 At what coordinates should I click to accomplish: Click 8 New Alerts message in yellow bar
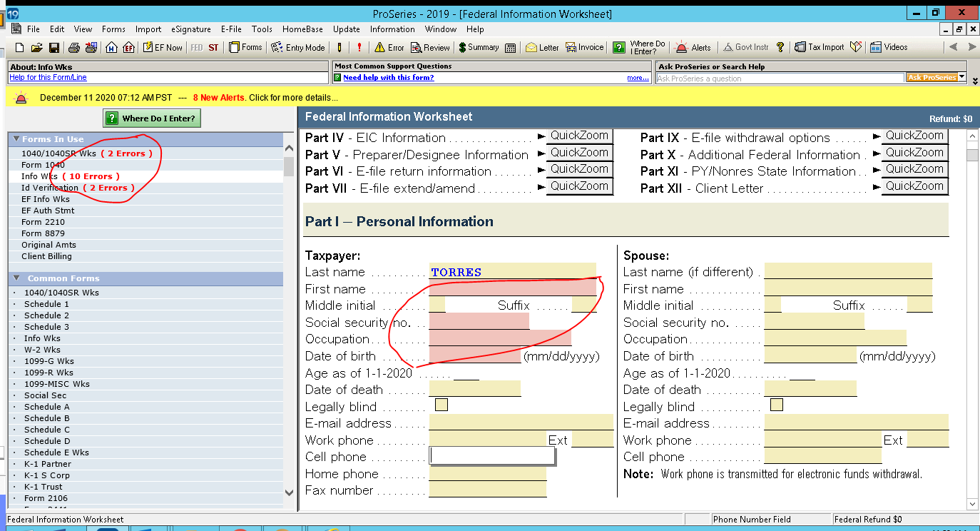219,98
